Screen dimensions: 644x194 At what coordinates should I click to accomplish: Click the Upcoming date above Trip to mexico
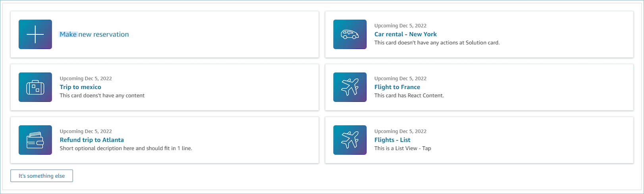tap(86, 79)
